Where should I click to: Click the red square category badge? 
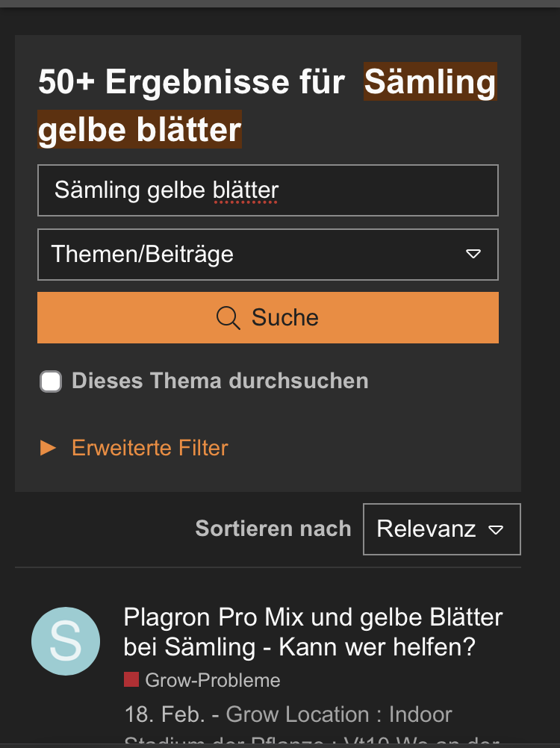coord(131,679)
